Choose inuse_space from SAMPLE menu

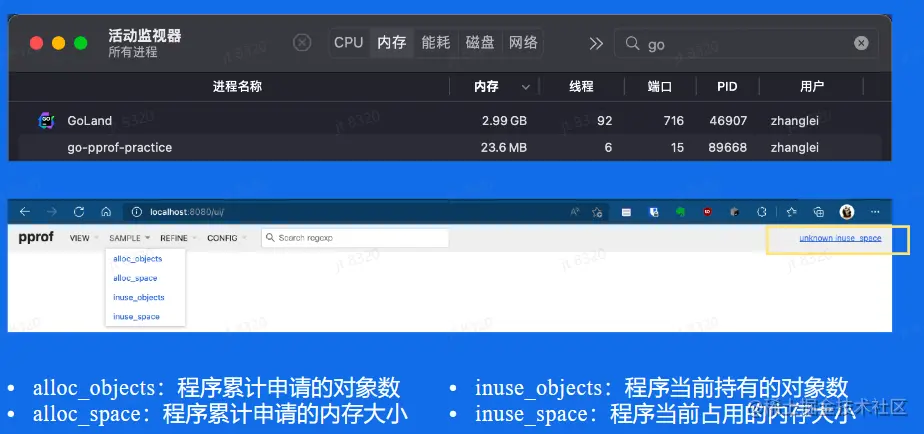[136, 317]
